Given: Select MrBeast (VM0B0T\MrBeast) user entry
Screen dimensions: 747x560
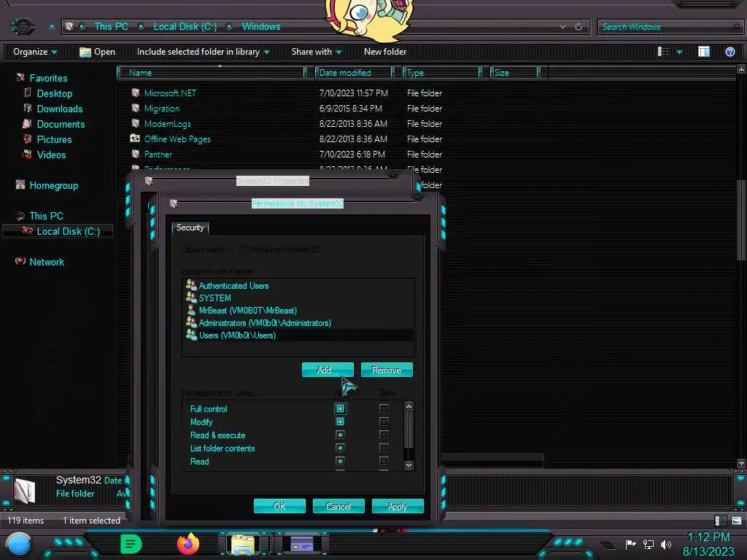Looking at the screenshot, I should coord(298,311).
